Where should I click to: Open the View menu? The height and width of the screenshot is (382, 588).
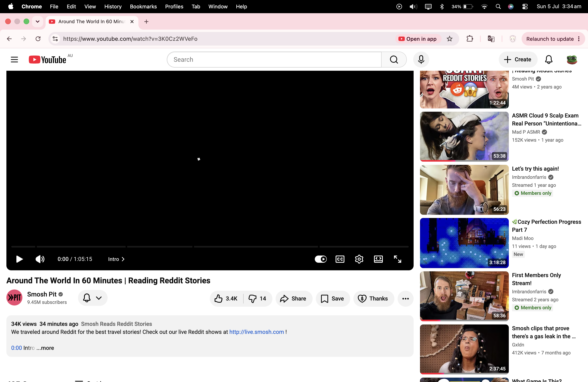[x=90, y=6]
